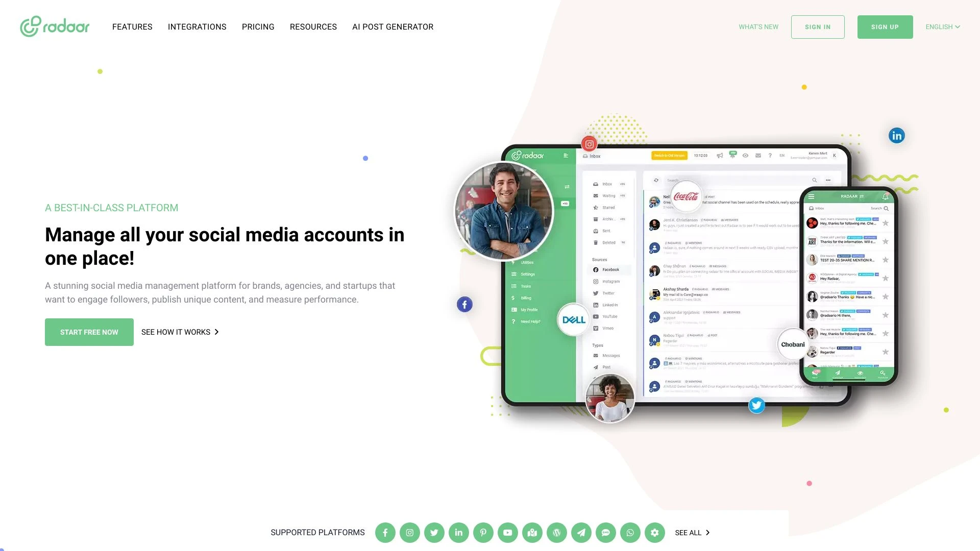This screenshot has height=551, width=980.
Task: Click the Radoor logo in the header
Action: click(x=55, y=26)
